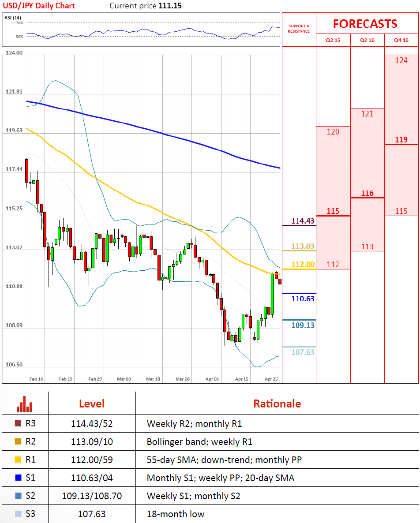
Task: Click the level cell 114.43/52
Action: [x=92, y=424]
